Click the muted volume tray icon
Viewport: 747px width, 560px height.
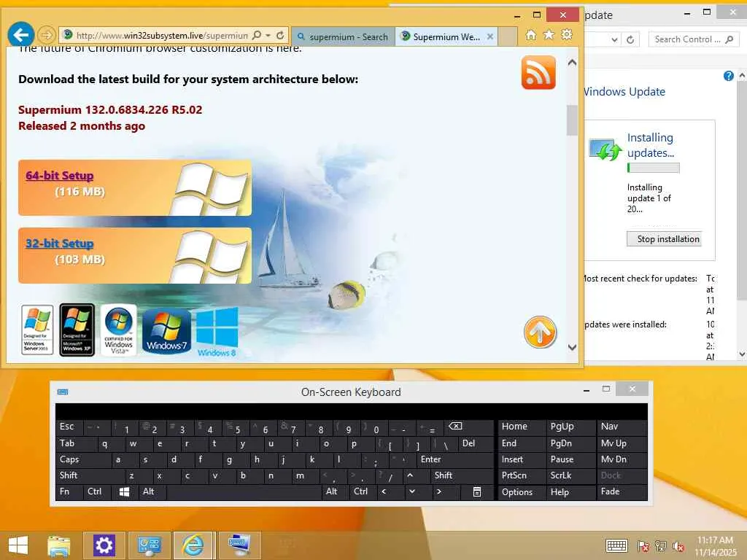point(678,546)
